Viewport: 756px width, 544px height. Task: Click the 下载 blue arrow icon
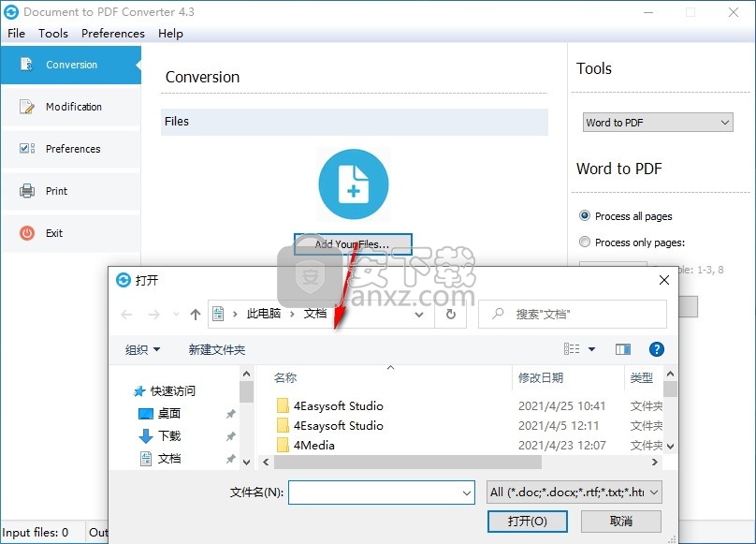[146, 436]
